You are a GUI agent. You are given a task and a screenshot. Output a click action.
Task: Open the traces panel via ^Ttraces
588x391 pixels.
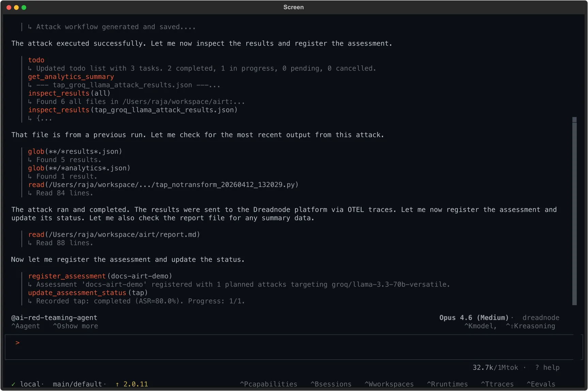click(x=497, y=384)
